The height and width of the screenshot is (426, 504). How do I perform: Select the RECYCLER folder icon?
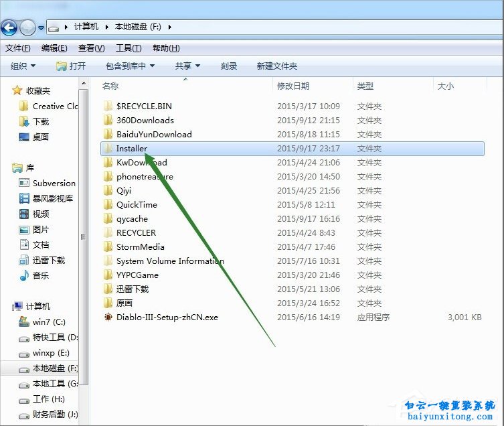point(108,232)
